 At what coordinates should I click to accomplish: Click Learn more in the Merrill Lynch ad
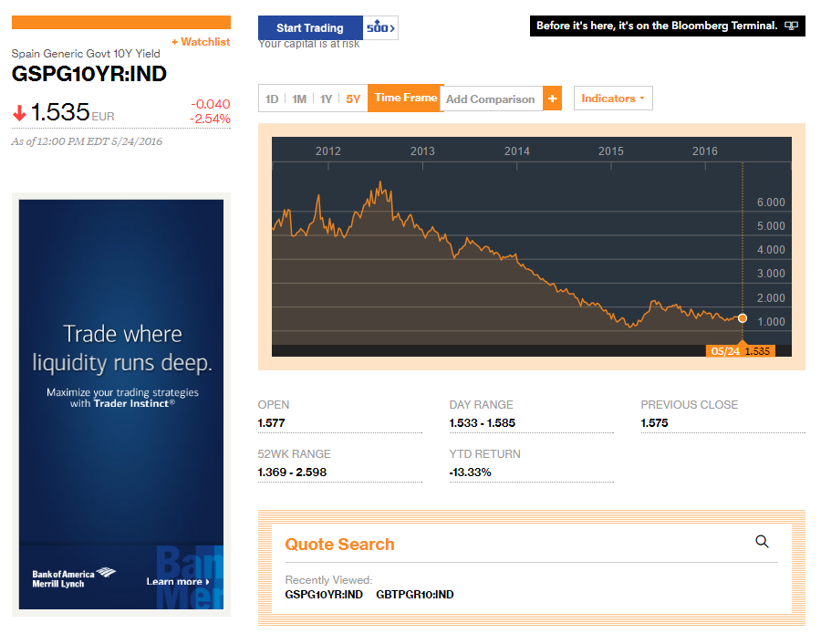pyautogui.click(x=178, y=582)
